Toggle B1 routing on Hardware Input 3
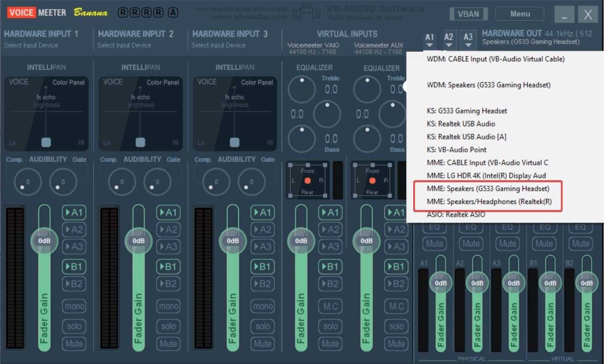The image size is (604, 364). [x=262, y=267]
